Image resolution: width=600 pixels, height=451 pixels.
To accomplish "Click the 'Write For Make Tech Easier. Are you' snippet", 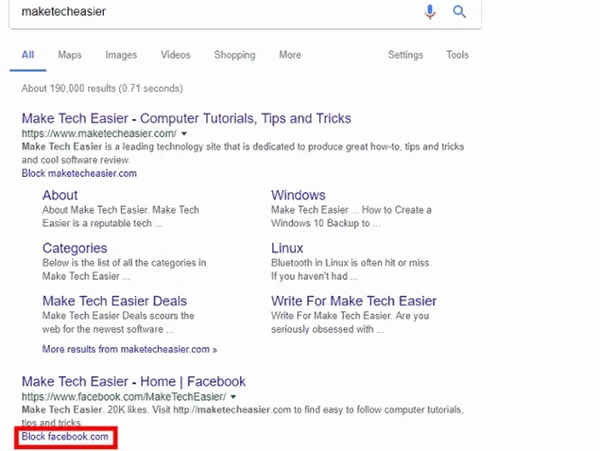I will (350, 322).
